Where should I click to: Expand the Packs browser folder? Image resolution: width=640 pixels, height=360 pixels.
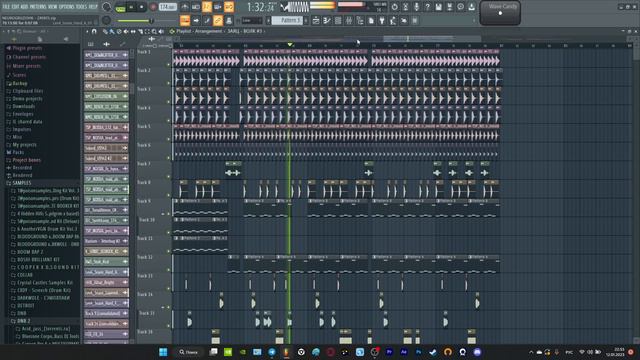pyautogui.click(x=18, y=152)
